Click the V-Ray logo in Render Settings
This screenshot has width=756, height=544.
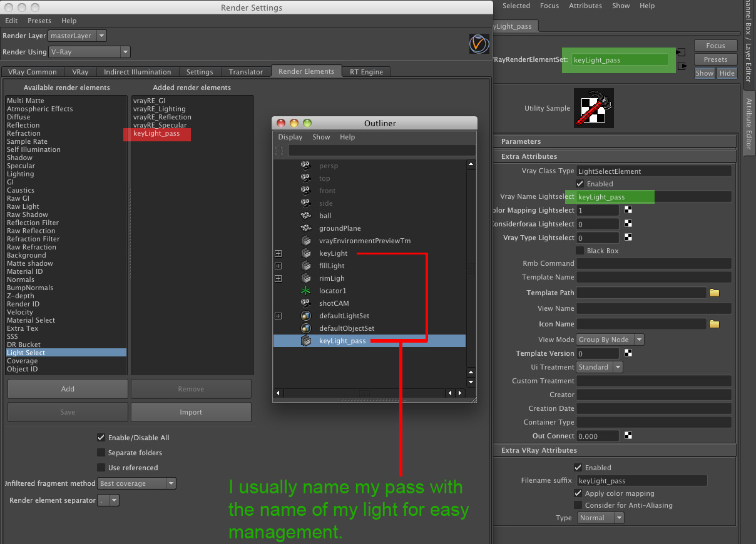click(x=479, y=44)
